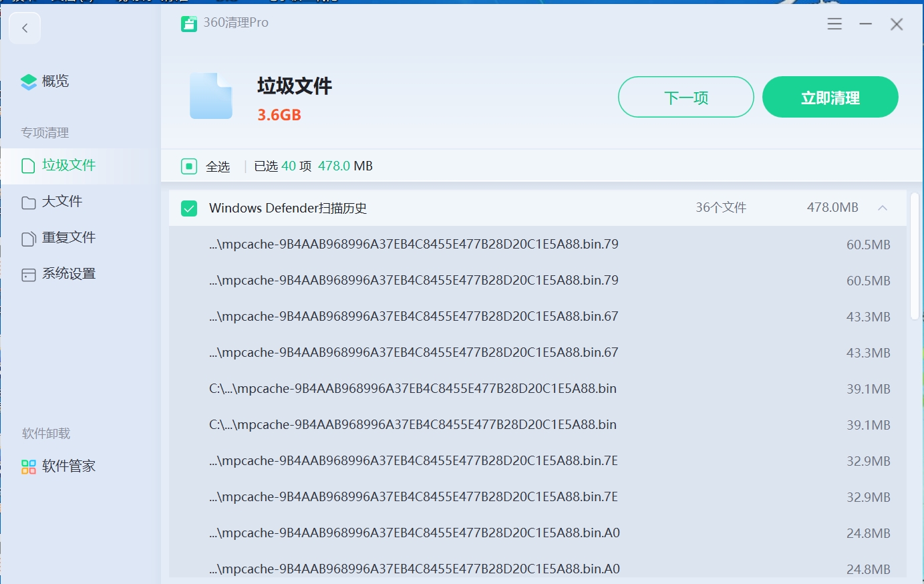
Task: Open 大文件 section
Action: coord(62,201)
